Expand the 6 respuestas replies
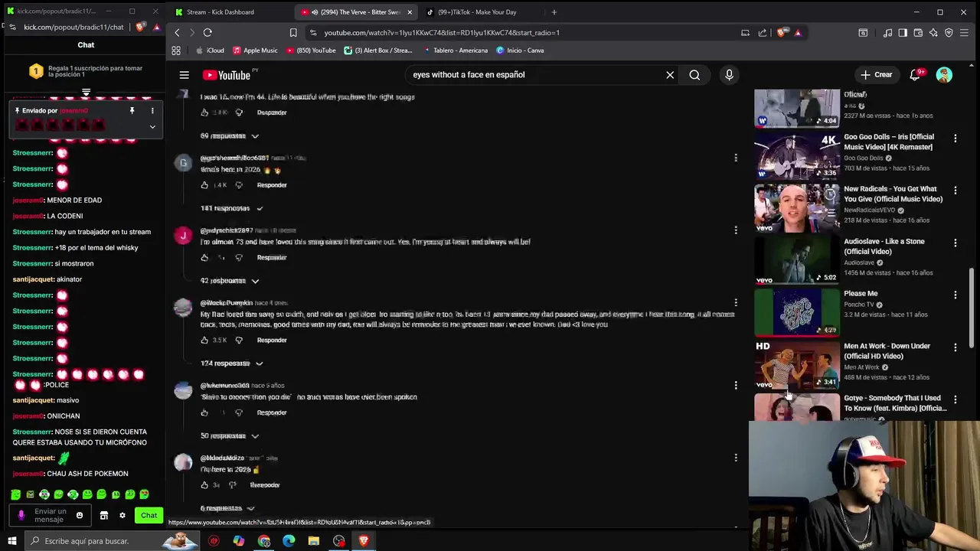This screenshot has width=980, height=551. tap(227, 508)
